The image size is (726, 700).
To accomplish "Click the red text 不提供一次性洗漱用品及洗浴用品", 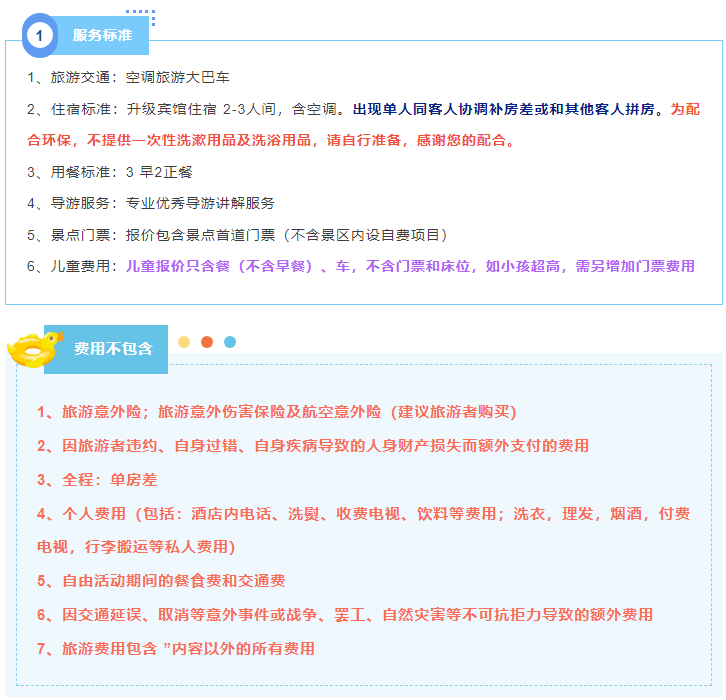I will point(199,140).
